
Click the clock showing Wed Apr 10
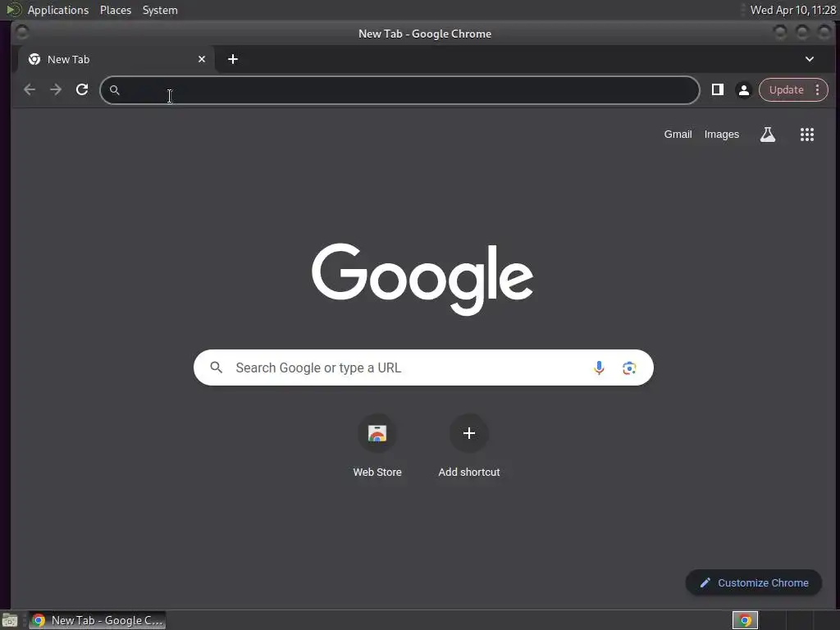pos(793,10)
